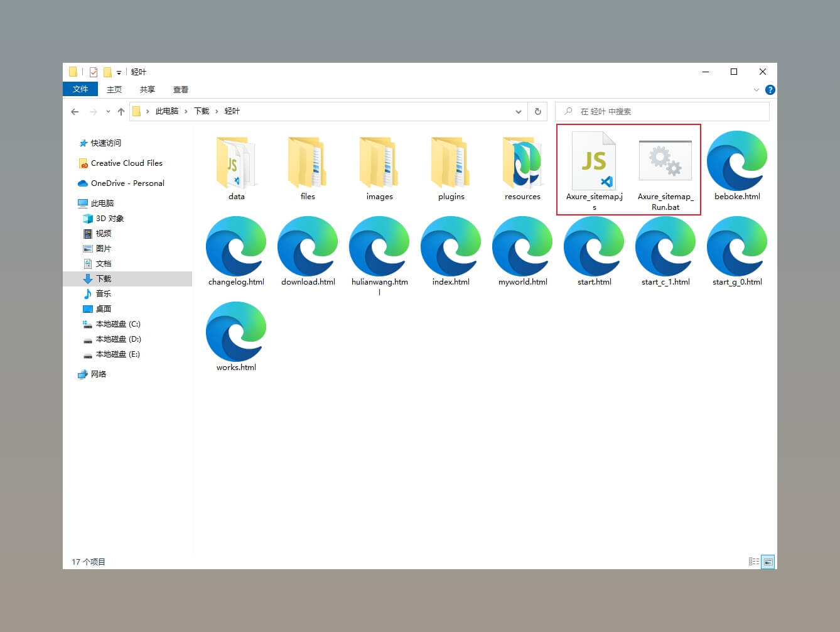Open 音乐 in the navigation pane
Viewport: 840px width, 632px height.
(x=104, y=294)
